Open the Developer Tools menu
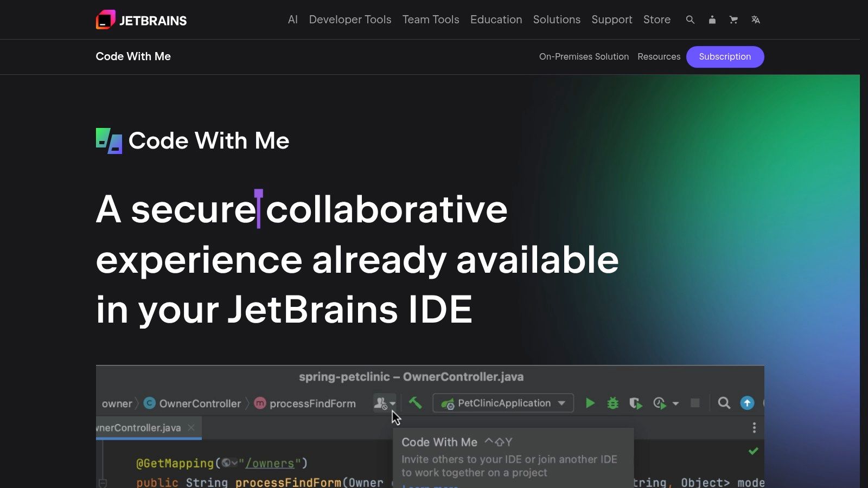 coord(350,20)
